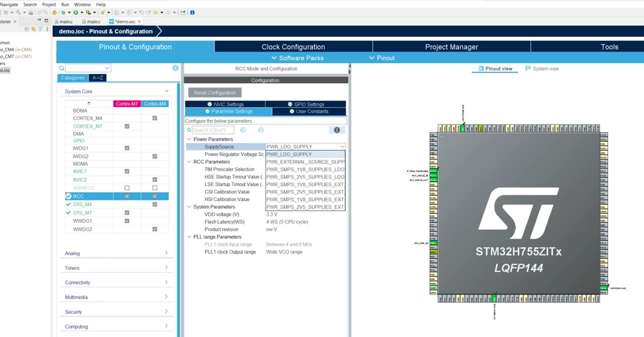Click the green Run launch icon
644x337 pixels.
click(x=75, y=12)
